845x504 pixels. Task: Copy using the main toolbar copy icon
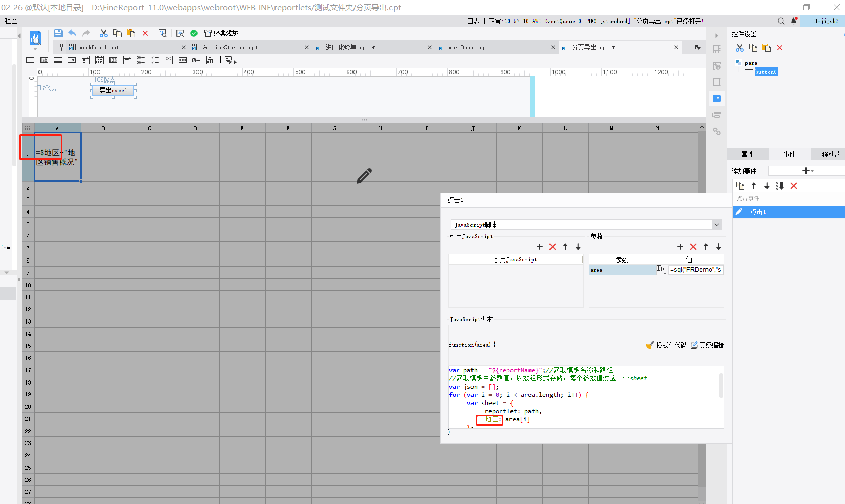[x=117, y=33]
